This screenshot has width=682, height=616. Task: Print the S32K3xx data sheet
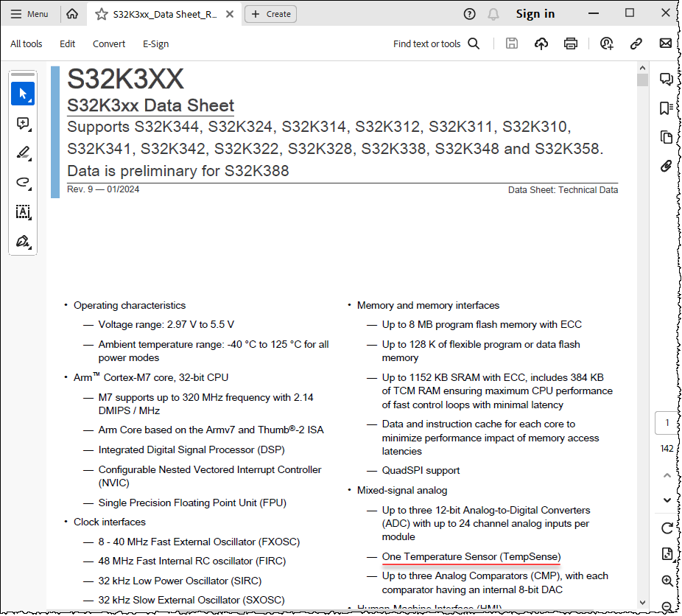pyautogui.click(x=571, y=43)
